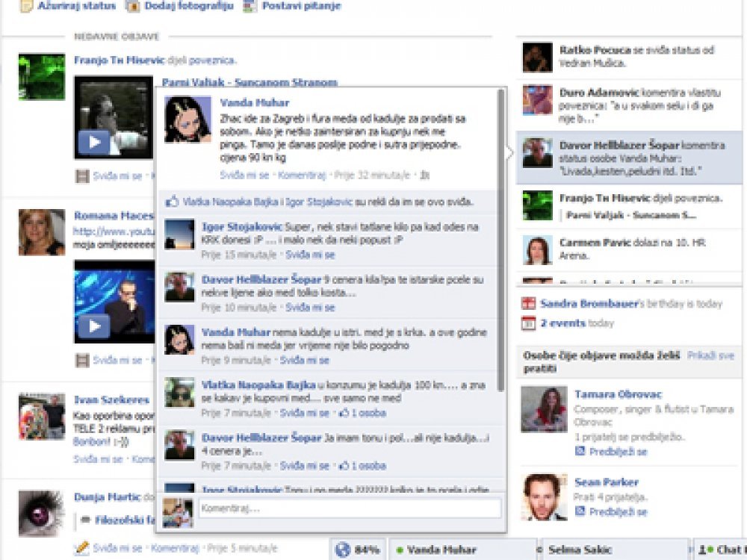The width and height of the screenshot is (747, 560).
Task: Click Komentiraj under Dunja Martic's post
Action: tap(175, 548)
